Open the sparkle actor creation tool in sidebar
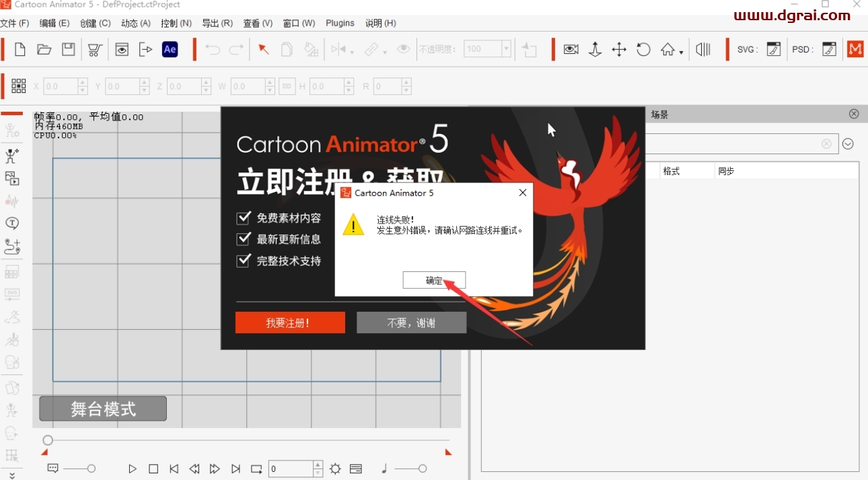868x480 pixels. click(11, 156)
